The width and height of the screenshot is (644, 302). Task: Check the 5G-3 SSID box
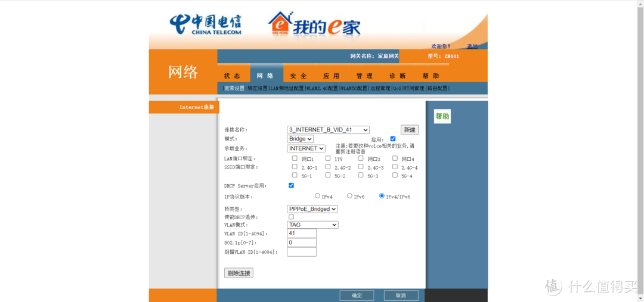coord(361,175)
